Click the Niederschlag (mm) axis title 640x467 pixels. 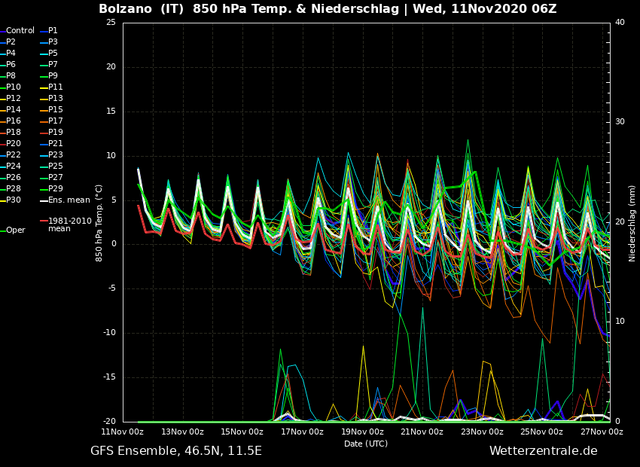[632, 222]
